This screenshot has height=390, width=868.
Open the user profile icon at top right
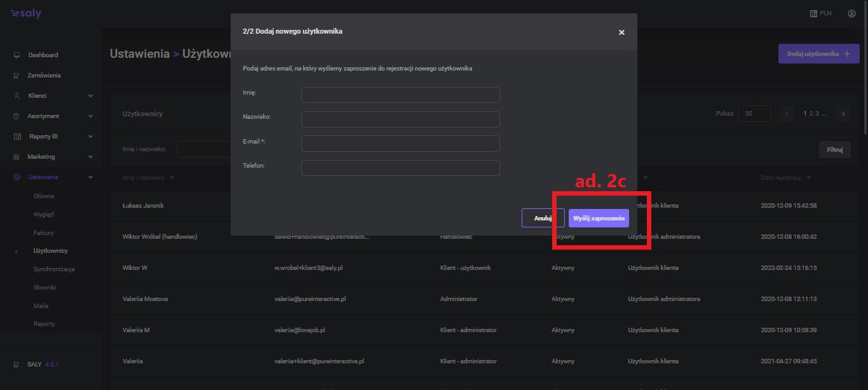[851, 13]
